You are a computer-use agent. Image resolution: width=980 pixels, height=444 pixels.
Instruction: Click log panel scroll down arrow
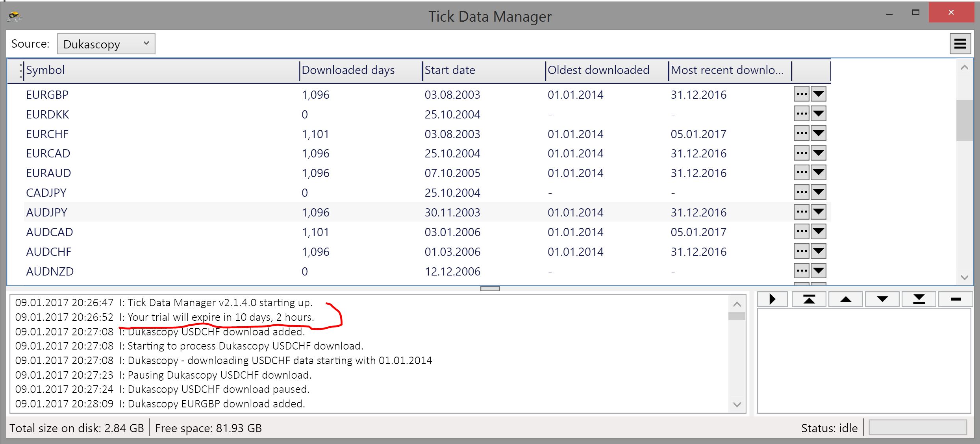(737, 404)
